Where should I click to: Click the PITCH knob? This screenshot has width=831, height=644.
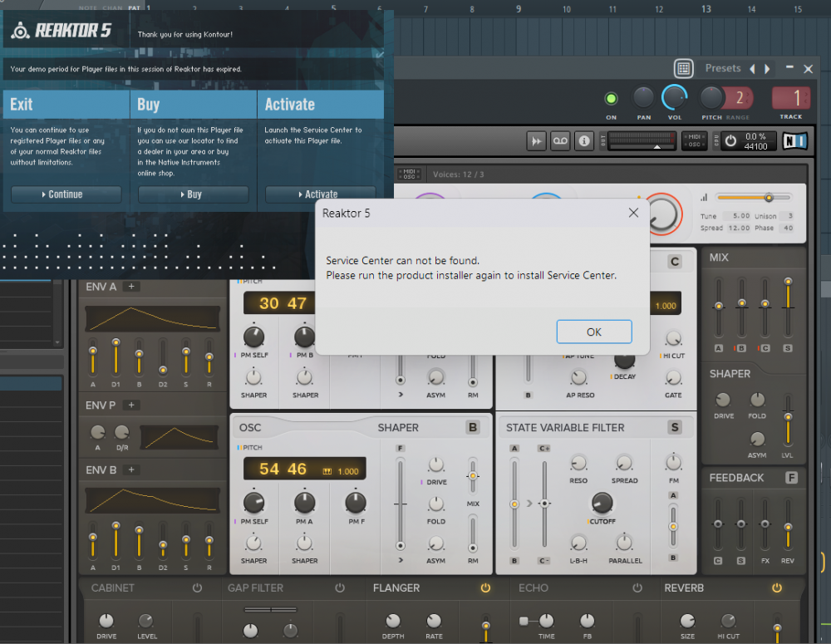[x=711, y=98]
